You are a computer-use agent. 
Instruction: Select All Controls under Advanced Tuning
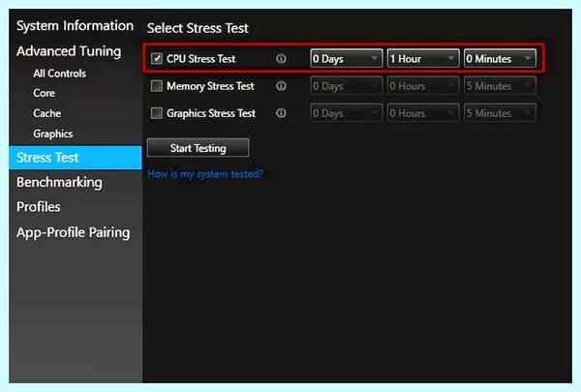pos(59,74)
